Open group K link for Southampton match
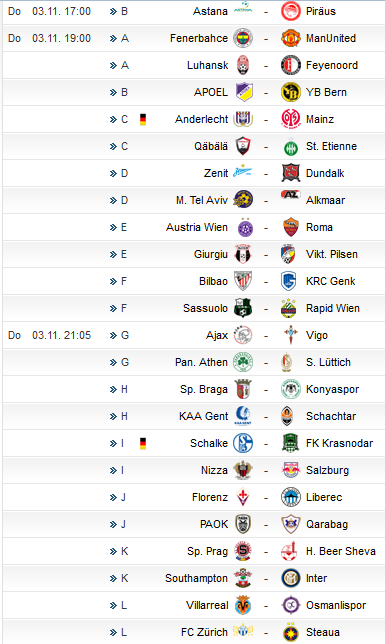The width and height of the screenshot is (385, 644). pos(124,578)
